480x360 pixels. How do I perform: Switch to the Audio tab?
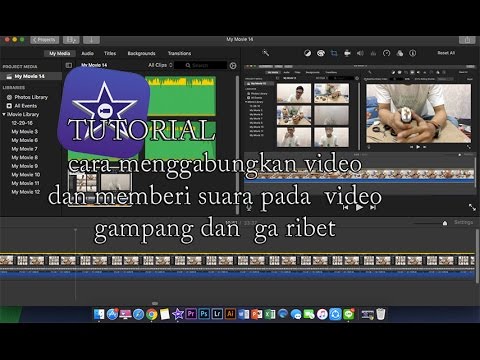pyautogui.click(x=87, y=53)
